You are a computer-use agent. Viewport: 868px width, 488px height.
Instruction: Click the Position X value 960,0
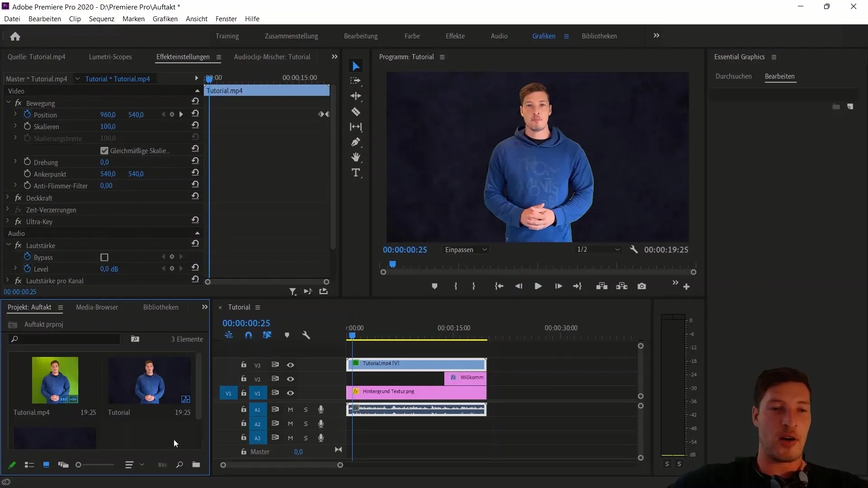(108, 115)
